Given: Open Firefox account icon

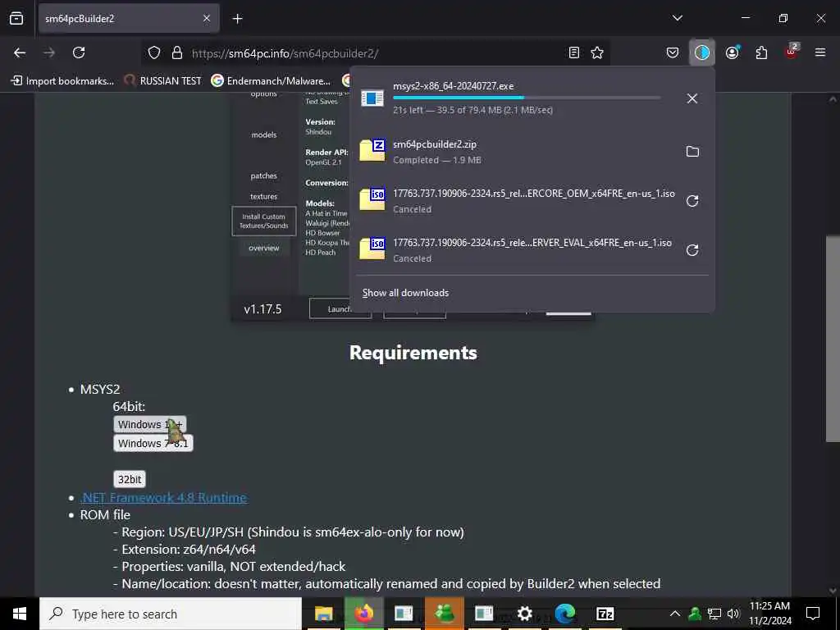Looking at the screenshot, I should pyautogui.click(x=733, y=52).
